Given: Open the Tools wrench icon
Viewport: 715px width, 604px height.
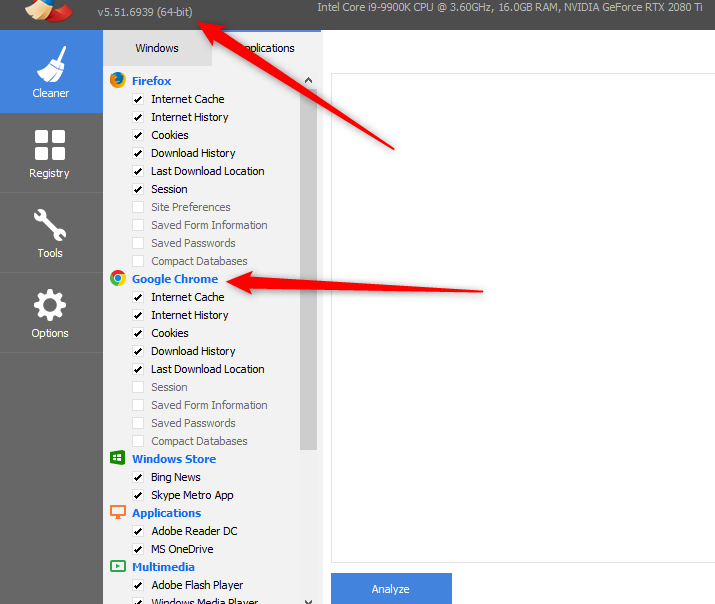Looking at the screenshot, I should [x=50, y=225].
